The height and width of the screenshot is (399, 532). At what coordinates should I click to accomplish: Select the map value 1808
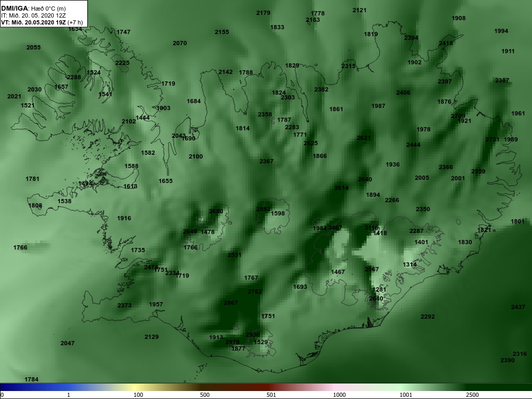(x=35, y=205)
